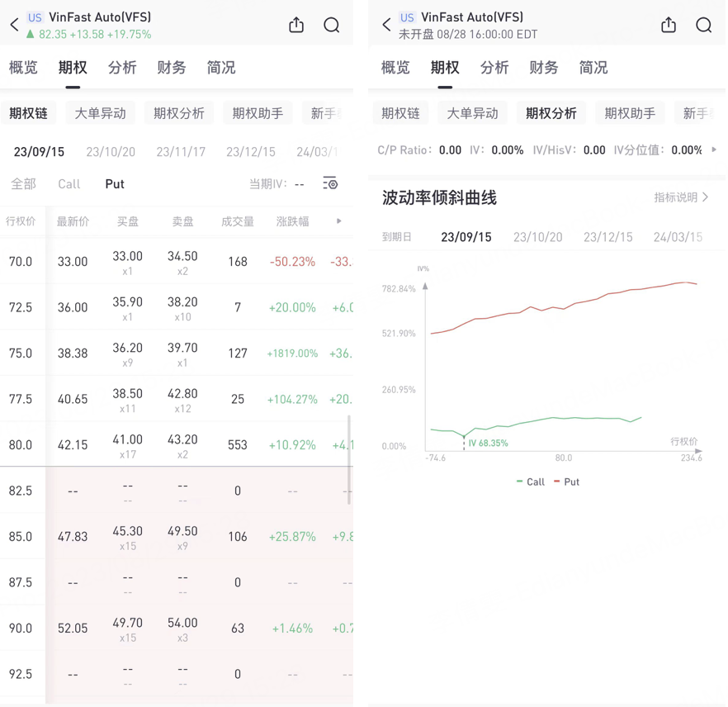Tap the back arrow on the right screen
This screenshot has width=728, height=707.
coord(386,25)
